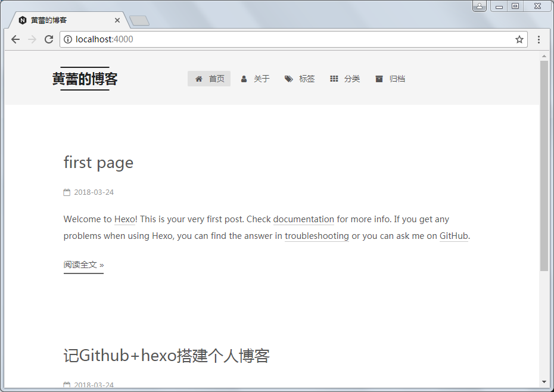Click the user profile icon in title bar

(x=480, y=6)
